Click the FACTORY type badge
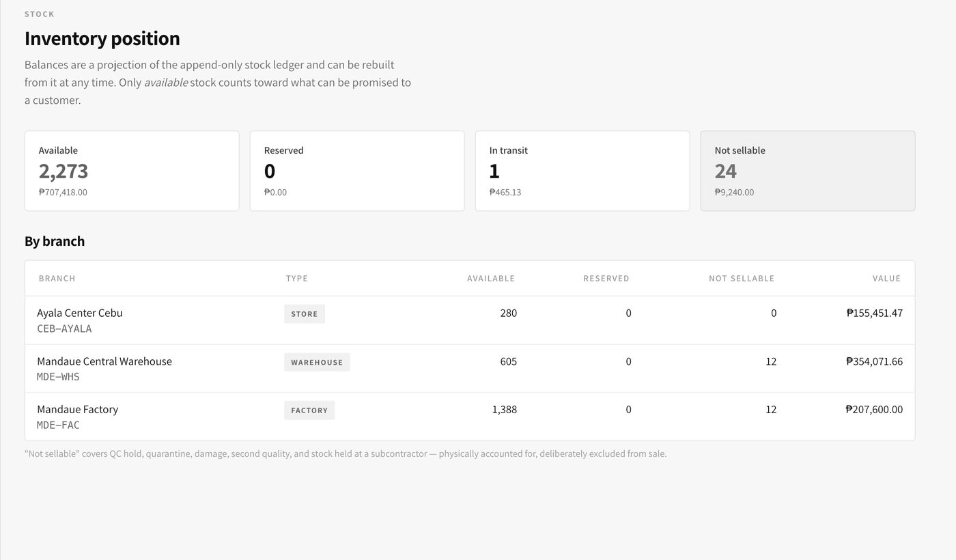This screenshot has width=956, height=560. (x=309, y=410)
